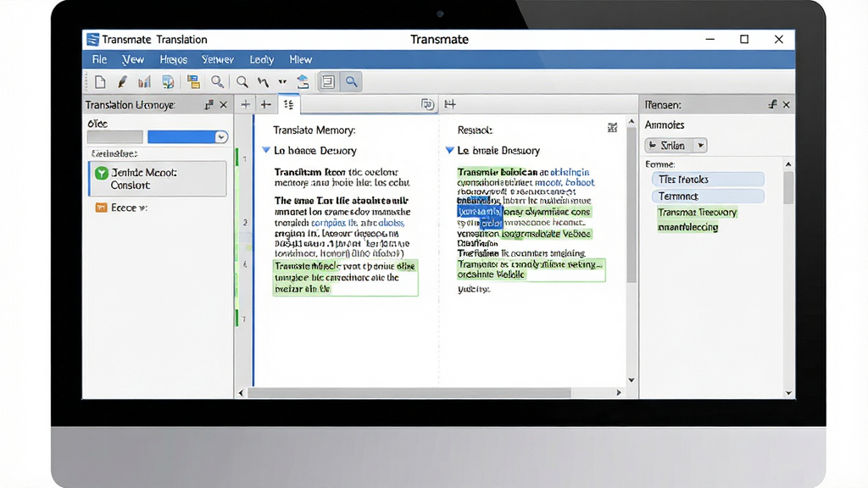Image resolution: width=868 pixels, height=488 pixels.
Task: Switch to the list-icon tab
Action: click(288, 104)
